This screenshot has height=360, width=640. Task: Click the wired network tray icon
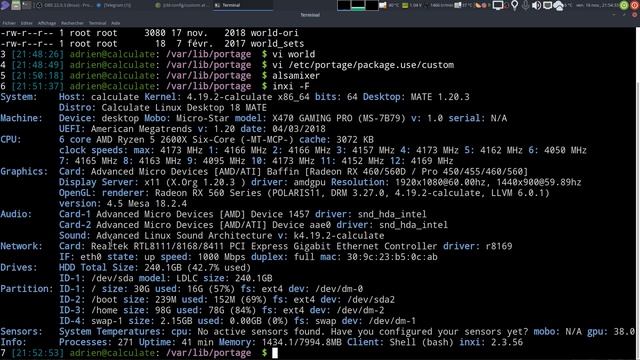click(547, 5)
